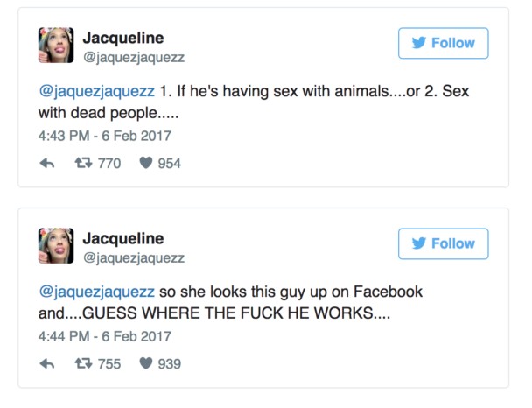Click the reply arrow on the first tweet
532x408 pixels.
pyautogui.click(x=47, y=163)
